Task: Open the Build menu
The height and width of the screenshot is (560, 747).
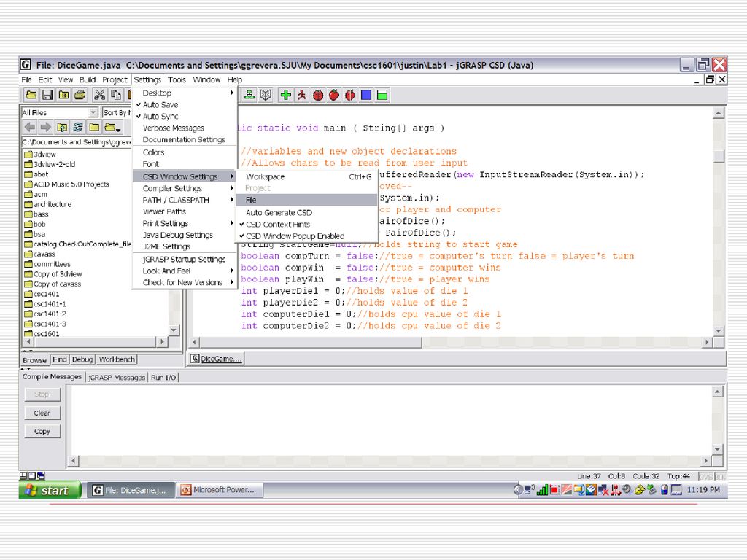Action: (88, 79)
